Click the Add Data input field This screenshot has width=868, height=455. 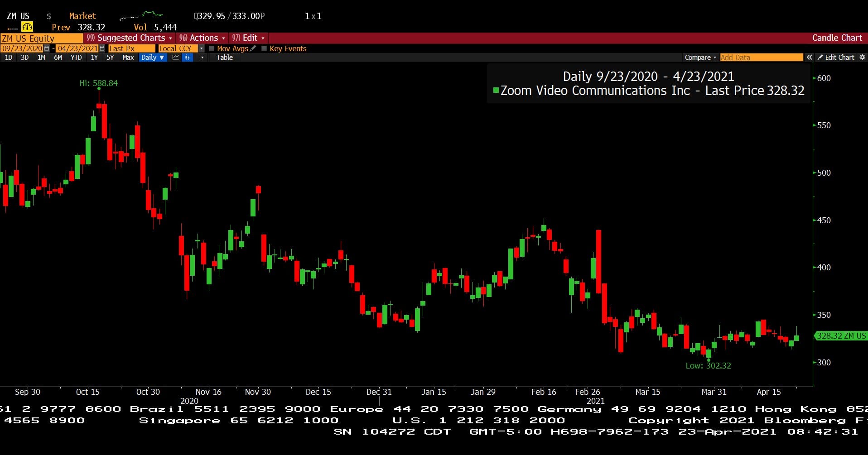pyautogui.click(x=762, y=57)
